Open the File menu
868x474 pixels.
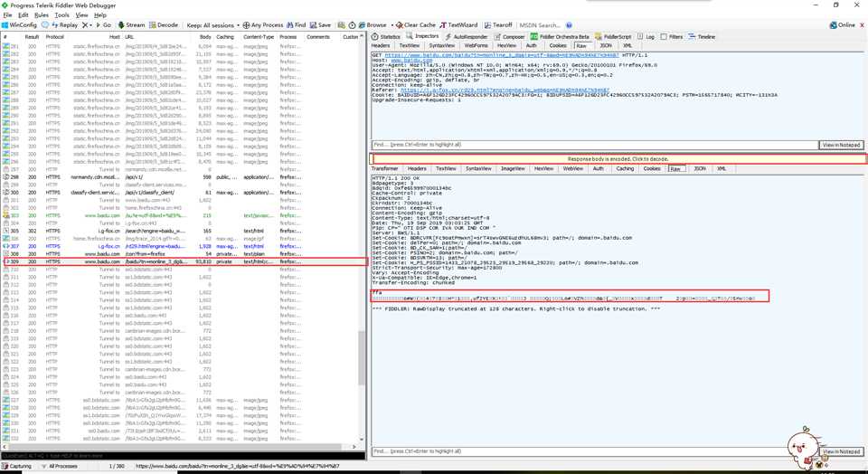click(x=8, y=15)
